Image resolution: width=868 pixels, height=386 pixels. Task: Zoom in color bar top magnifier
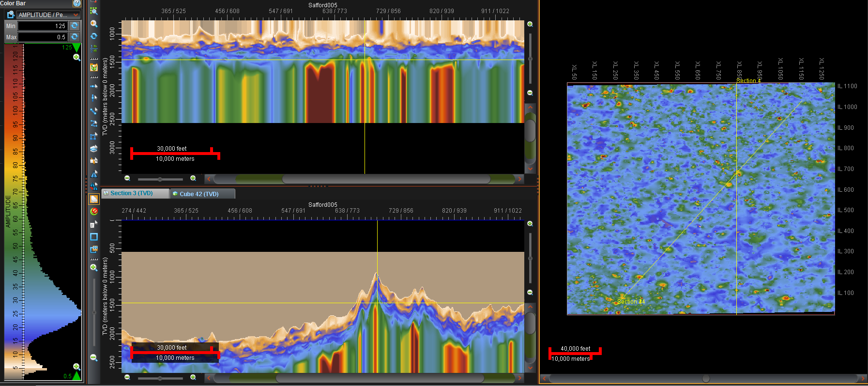(76, 57)
